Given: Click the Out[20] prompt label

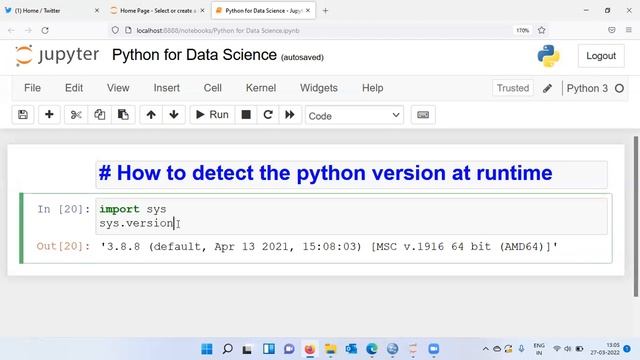Looking at the screenshot, I should (63, 246).
